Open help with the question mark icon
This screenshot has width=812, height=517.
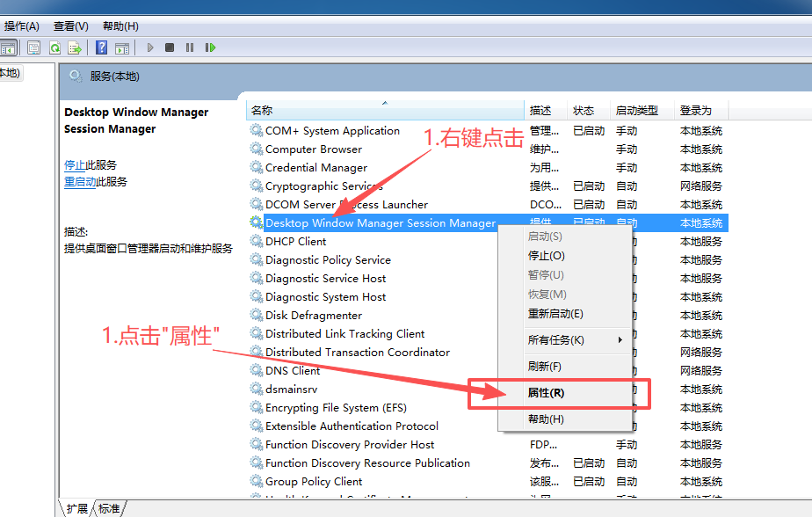[104, 47]
